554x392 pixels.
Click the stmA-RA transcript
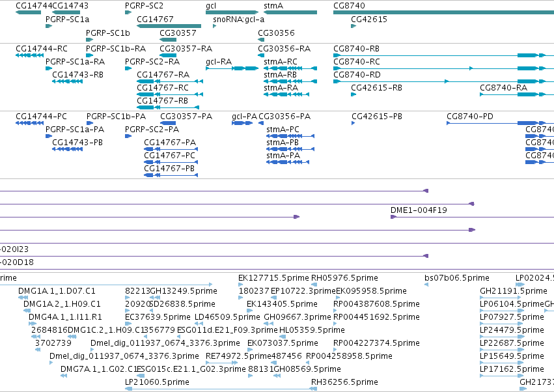[x=286, y=94]
